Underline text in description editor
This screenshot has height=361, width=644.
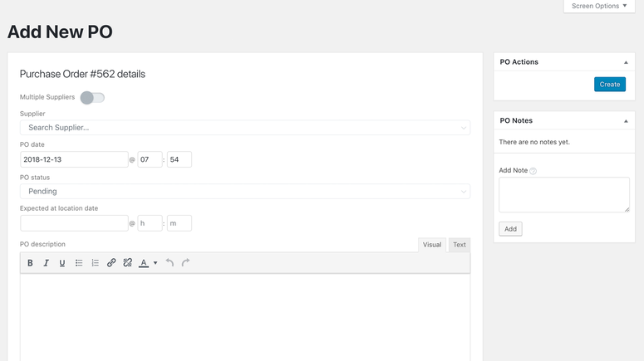coord(62,263)
